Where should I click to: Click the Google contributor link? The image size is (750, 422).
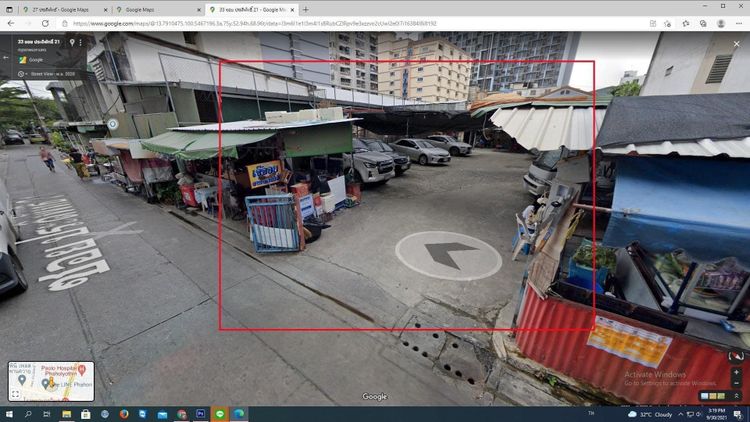(x=36, y=60)
